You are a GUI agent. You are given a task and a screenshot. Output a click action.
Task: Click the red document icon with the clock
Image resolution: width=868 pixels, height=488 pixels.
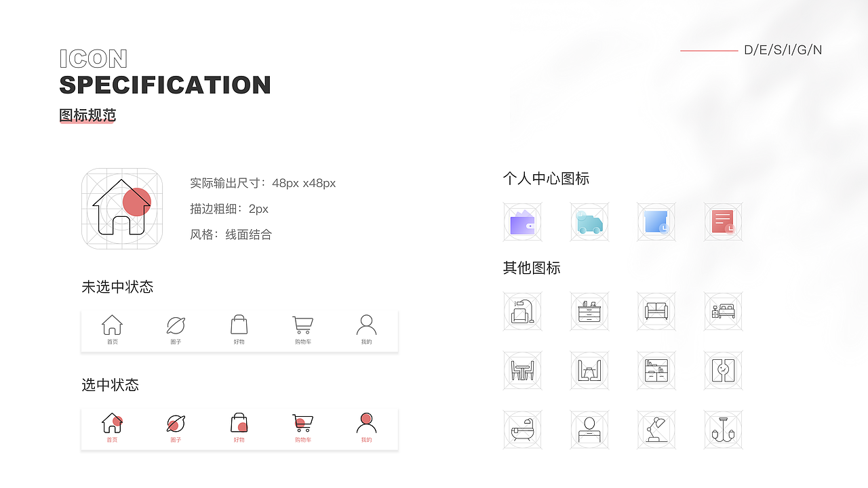pos(723,222)
